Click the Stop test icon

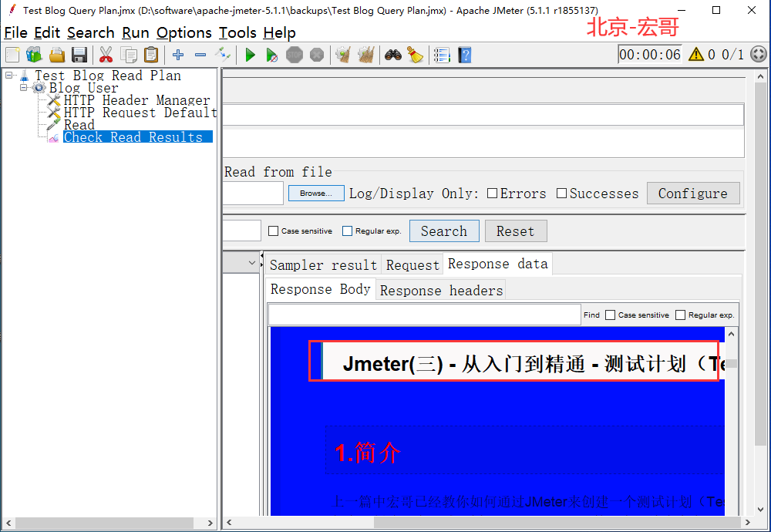(x=295, y=55)
